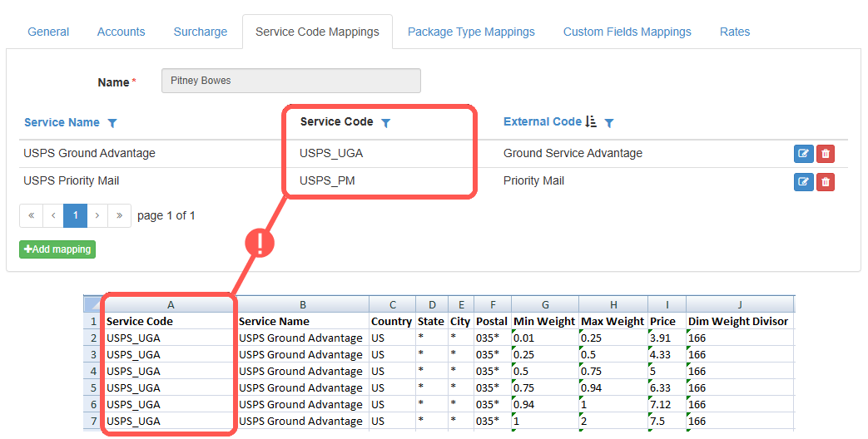Viewport: 868px width, 439px height.
Task: Select spreadsheet column A header
Action: pos(171,304)
